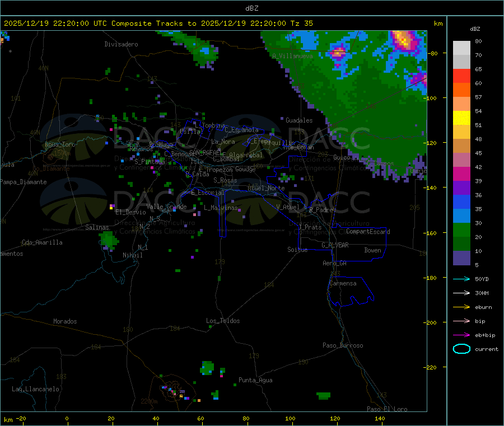
Task: Click the white 30HM arrow legend icon
Action: 461,293
